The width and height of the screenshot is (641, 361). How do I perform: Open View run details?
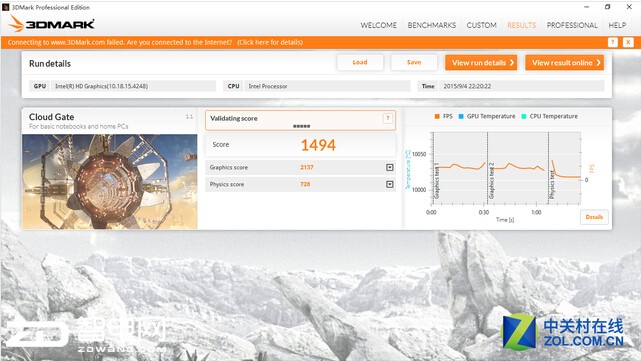coord(481,63)
